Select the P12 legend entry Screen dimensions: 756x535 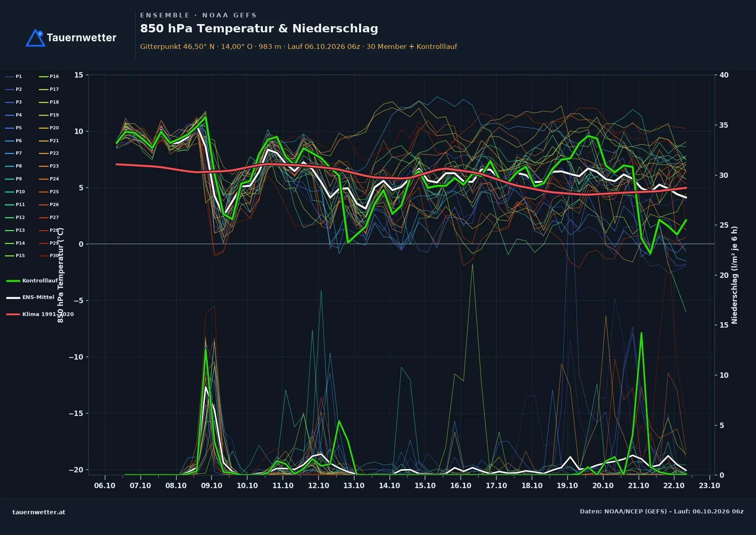15,217
